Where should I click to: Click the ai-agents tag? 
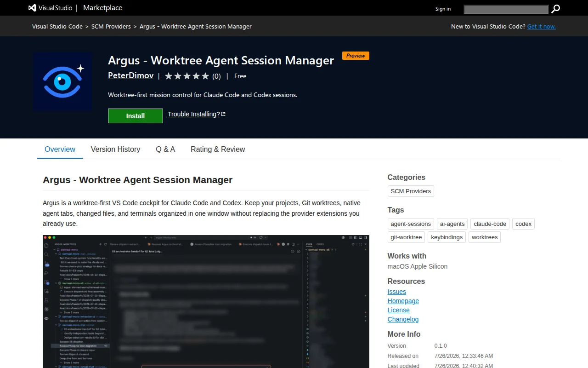(452, 224)
